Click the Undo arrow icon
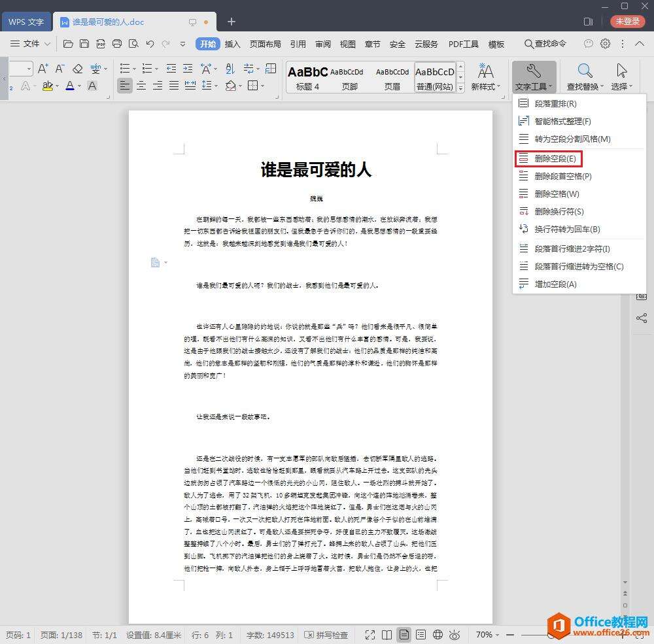This screenshot has width=654, height=644. [x=150, y=44]
